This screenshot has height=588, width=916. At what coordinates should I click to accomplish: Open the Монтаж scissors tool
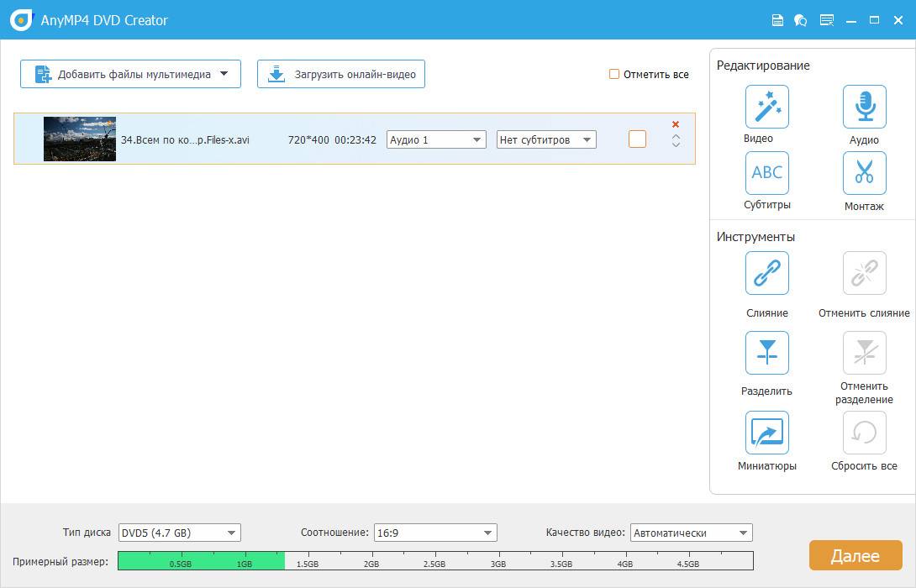coord(864,173)
